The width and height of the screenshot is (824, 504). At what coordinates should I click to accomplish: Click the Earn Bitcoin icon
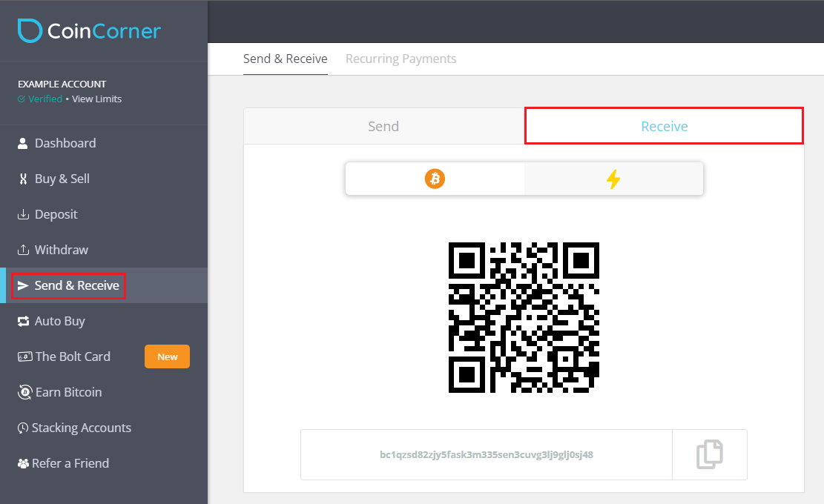(24, 392)
